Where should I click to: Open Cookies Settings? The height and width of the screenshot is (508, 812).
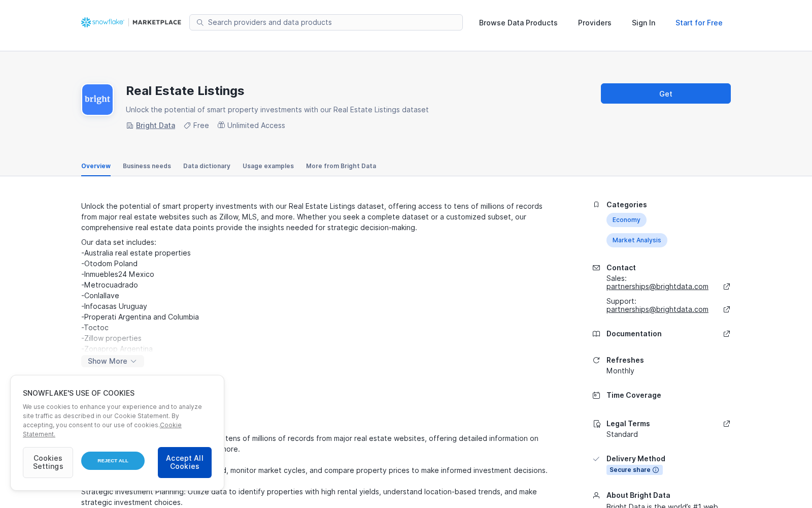48,462
